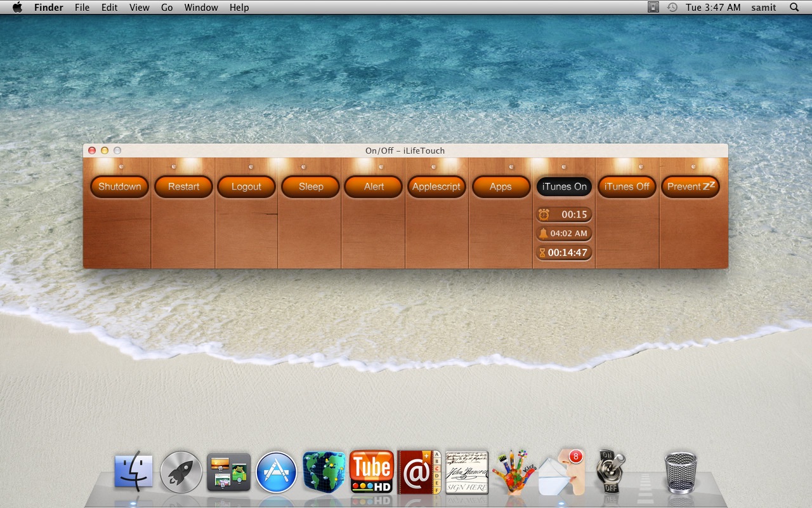Activate the Sleep button
Screen dimensions: 812x508
click(311, 187)
